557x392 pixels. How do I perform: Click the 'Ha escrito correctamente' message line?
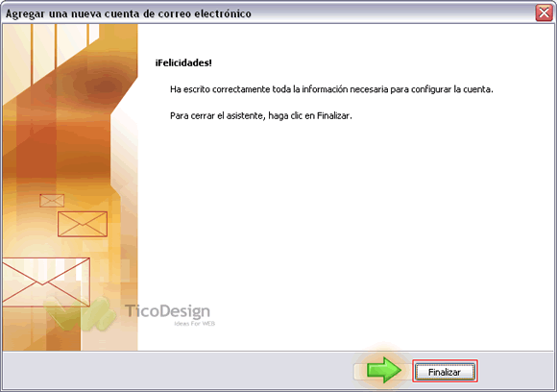click(331, 89)
